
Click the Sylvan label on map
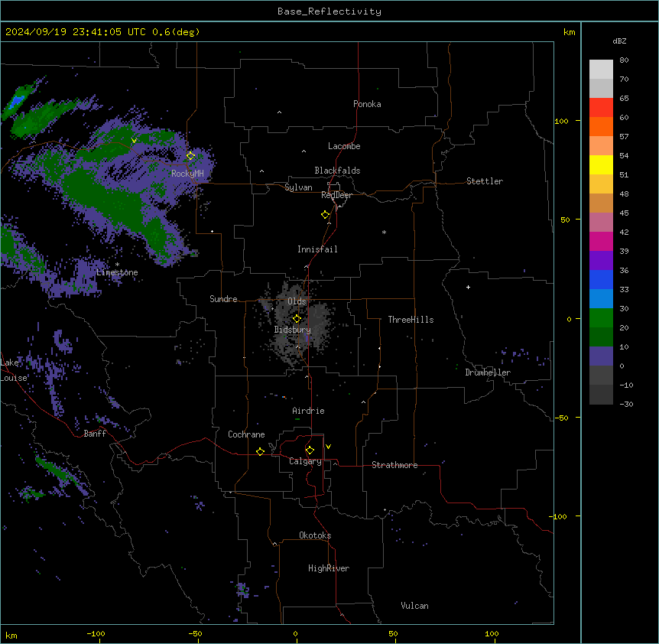(298, 187)
